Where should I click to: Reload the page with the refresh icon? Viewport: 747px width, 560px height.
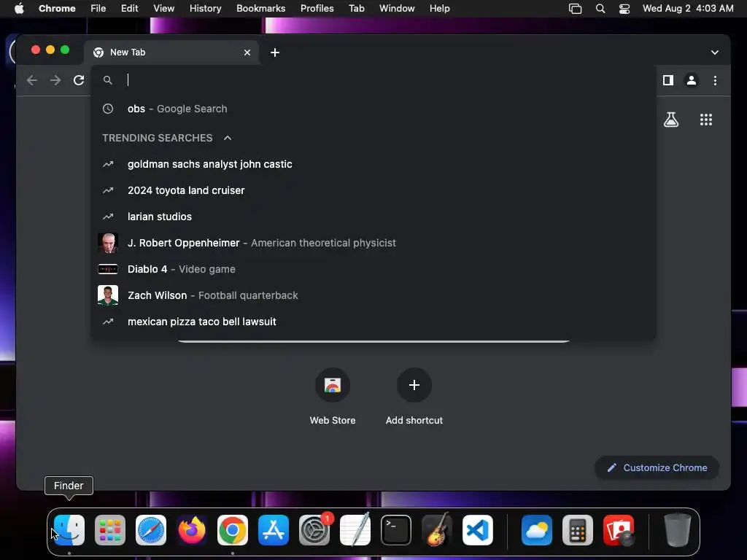click(x=79, y=80)
